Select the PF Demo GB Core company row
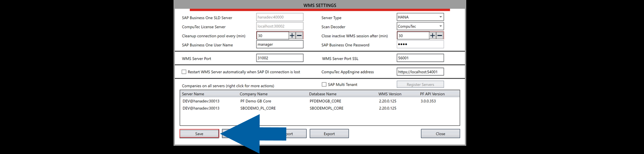Image resolution: width=644 pixels, height=154 pixels. pos(320,101)
